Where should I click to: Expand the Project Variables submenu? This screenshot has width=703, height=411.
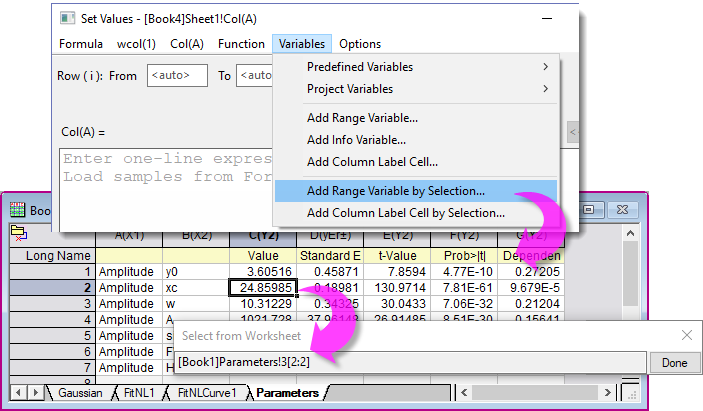[545, 89]
